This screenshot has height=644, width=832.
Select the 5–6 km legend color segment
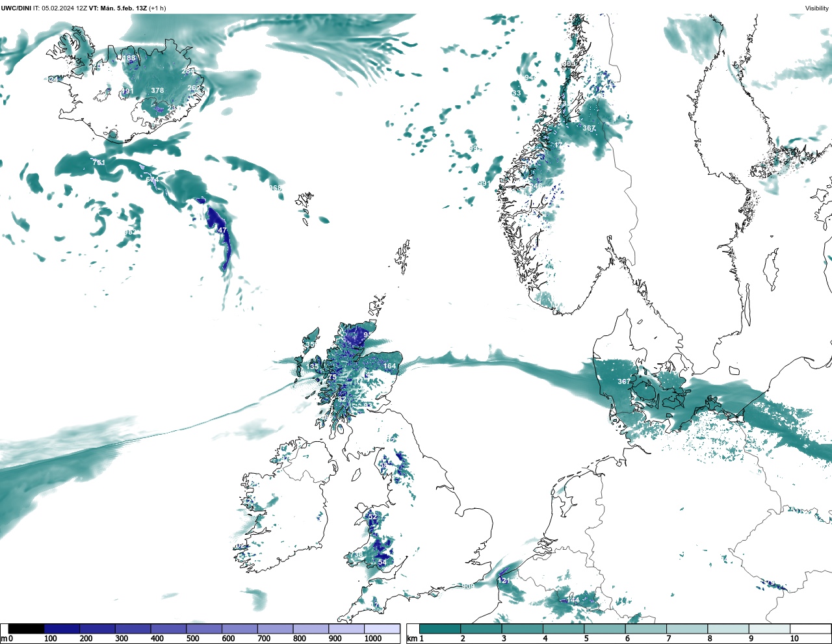605,629
